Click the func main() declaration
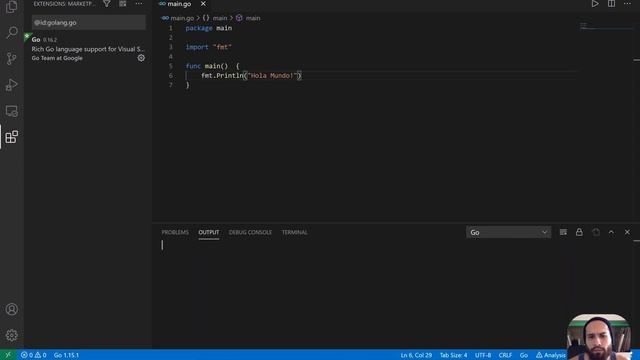This screenshot has width=640, height=360. click(212, 66)
